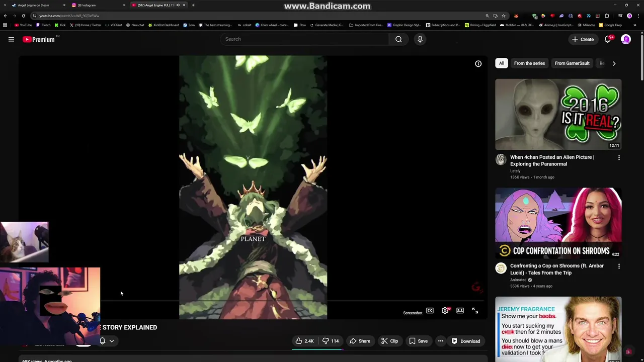Go to YouTube Premium home logo

tap(39, 39)
